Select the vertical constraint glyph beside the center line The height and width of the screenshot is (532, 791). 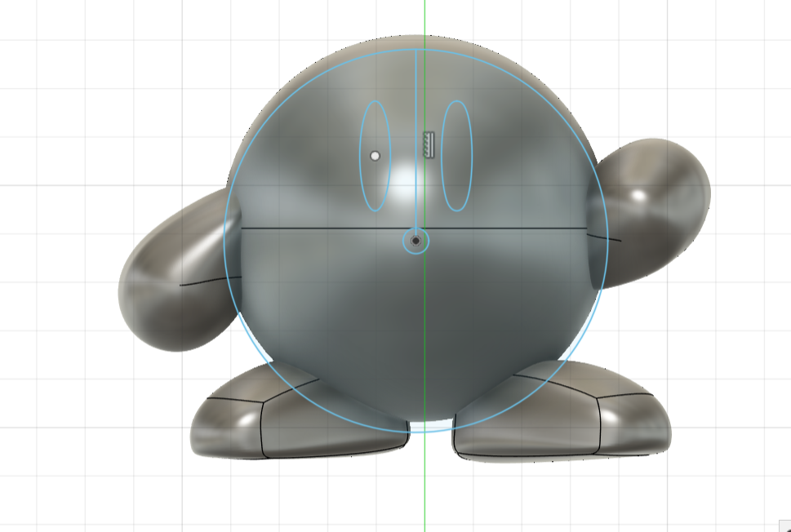coord(429,144)
